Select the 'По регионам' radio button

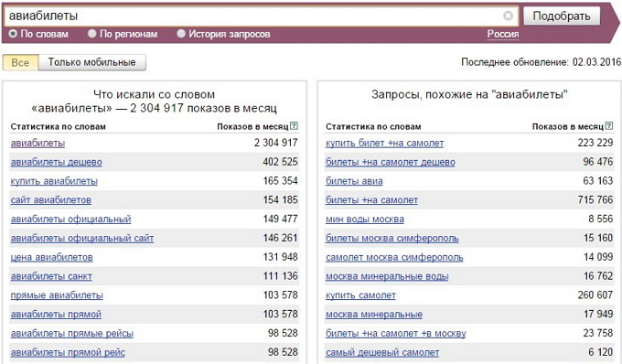pyautogui.click(x=92, y=34)
